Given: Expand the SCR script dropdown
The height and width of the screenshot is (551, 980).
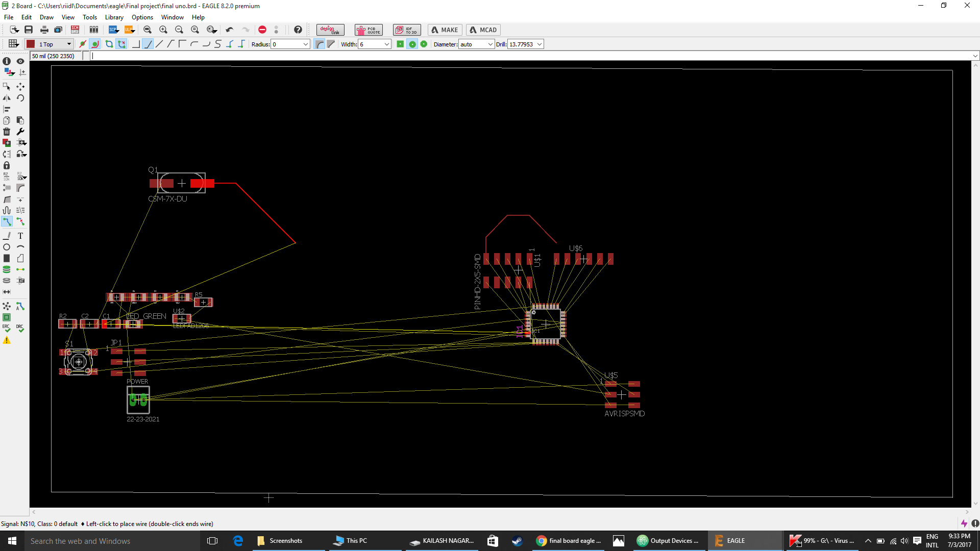Looking at the screenshot, I should tap(118, 31).
